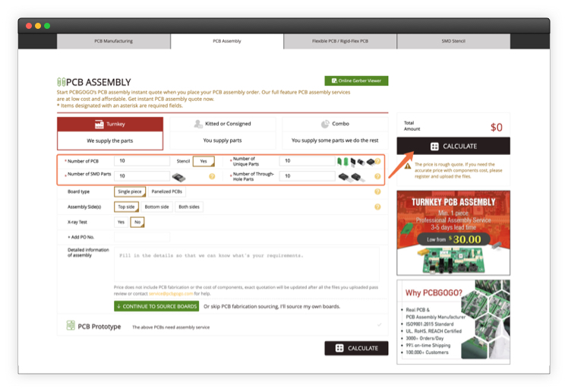
Task: Edit the Number of SMD Parts field
Action: pos(142,176)
